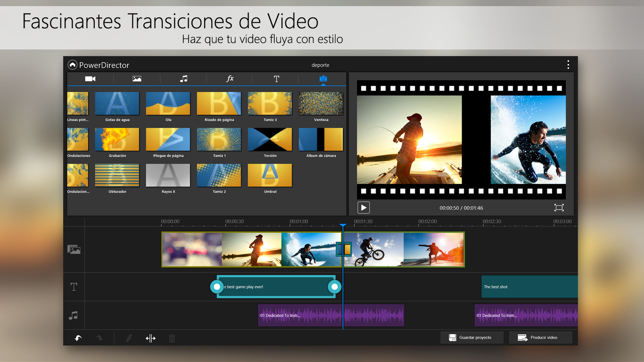Click the Producir vídeo button

pos(540,337)
